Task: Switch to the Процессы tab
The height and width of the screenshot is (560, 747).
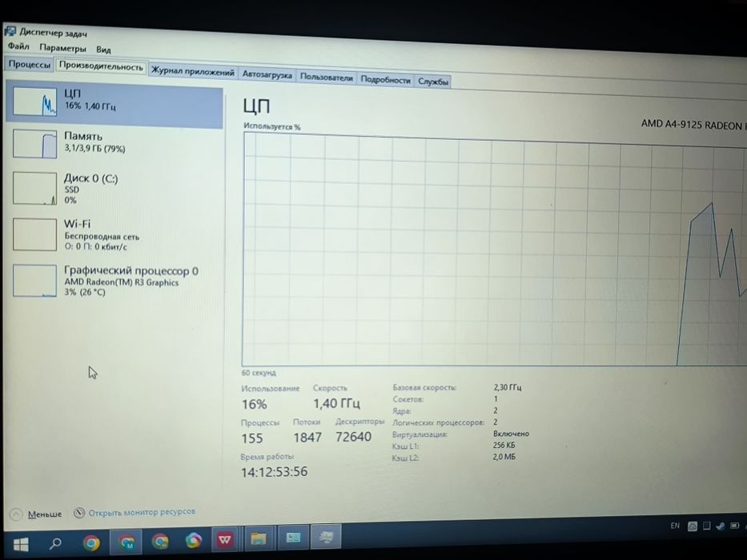Action: tap(29, 64)
